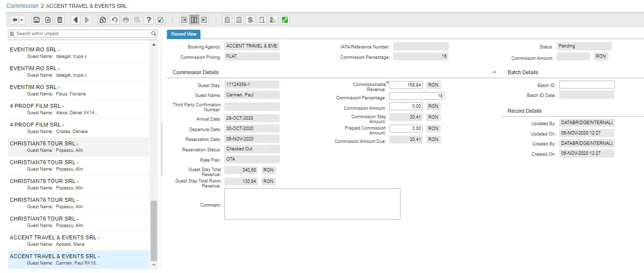This screenshot has height=273, width=644.
Task: Open the back button history dropdown arrow
Action: (22, 20)
